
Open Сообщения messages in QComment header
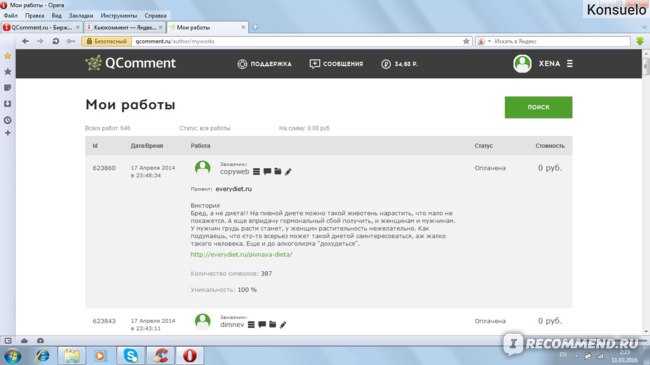(x=336, y=64)
